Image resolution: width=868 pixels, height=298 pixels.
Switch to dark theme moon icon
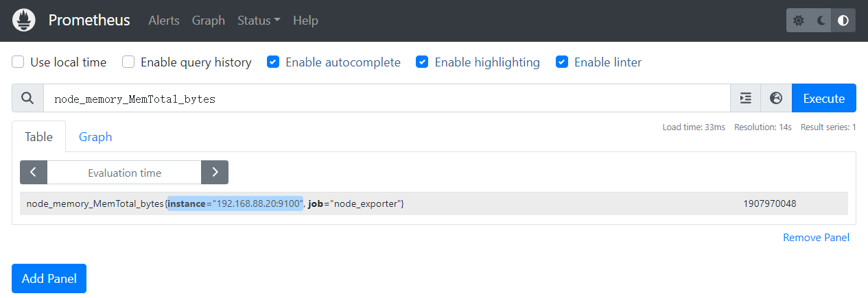click(821, 21)
